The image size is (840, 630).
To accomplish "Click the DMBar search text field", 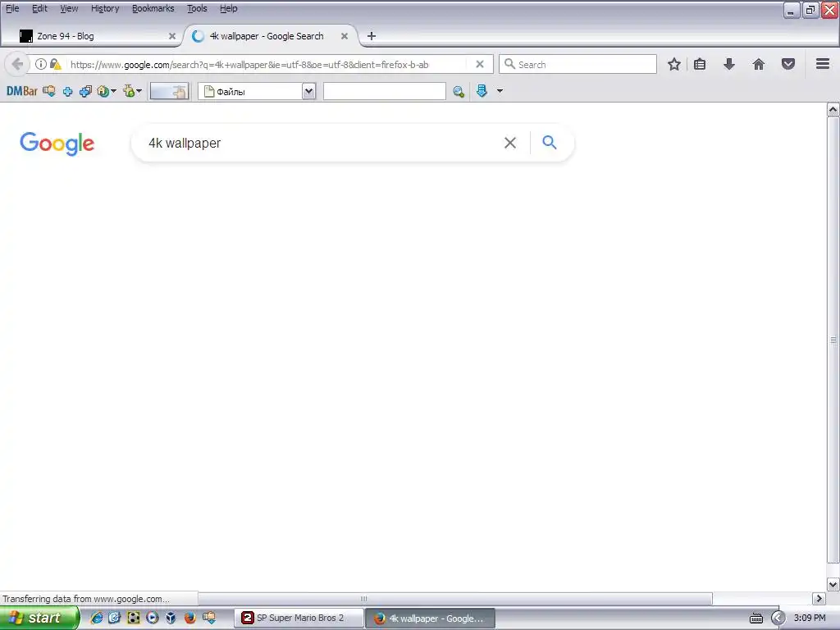I will (x=384, y=91).
